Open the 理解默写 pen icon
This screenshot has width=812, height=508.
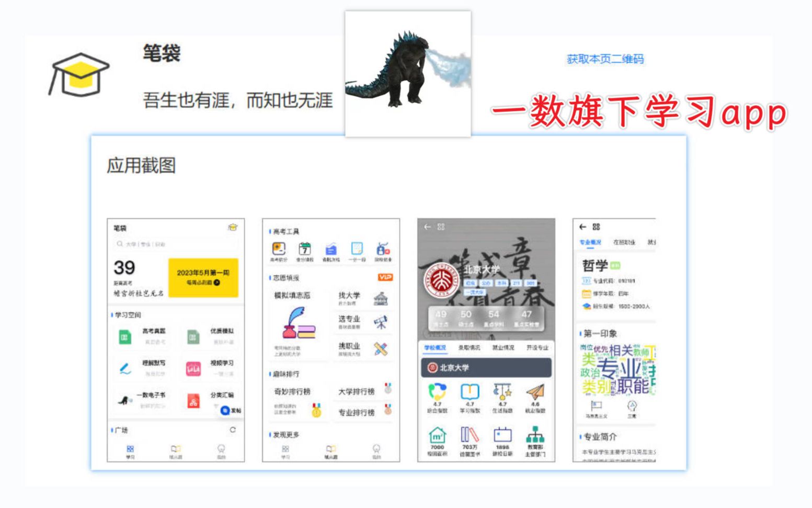pyautogui.click(x=124, y=369)
